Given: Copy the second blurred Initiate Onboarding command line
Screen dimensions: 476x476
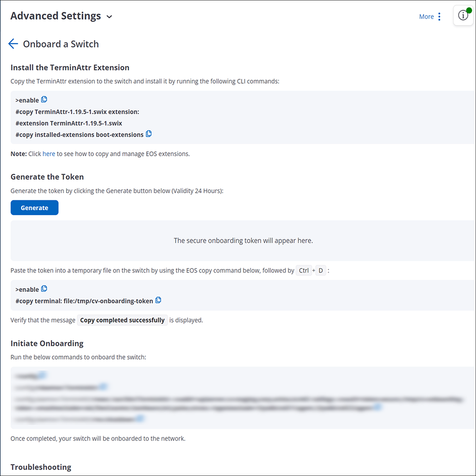Looking at the screenshot, I should [103, 386].
